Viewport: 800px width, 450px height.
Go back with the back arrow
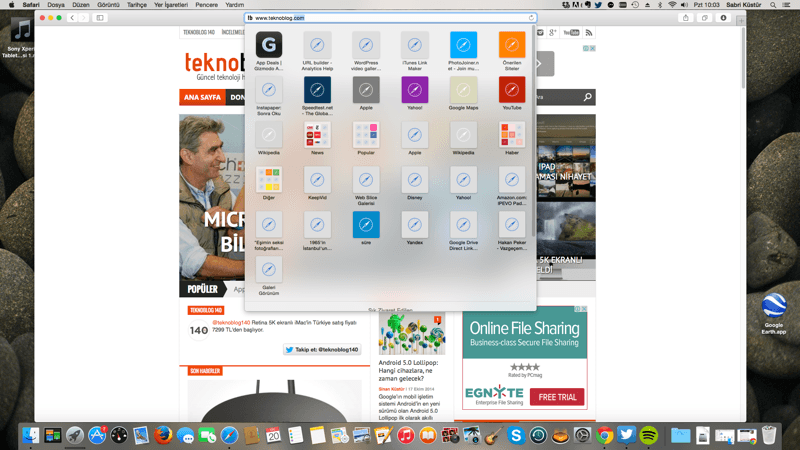coord(72,18)
